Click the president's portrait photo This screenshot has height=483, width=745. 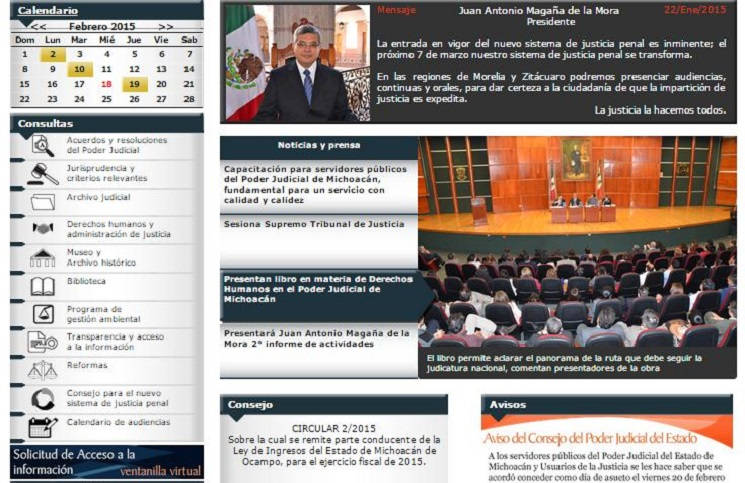coord(296,63)
